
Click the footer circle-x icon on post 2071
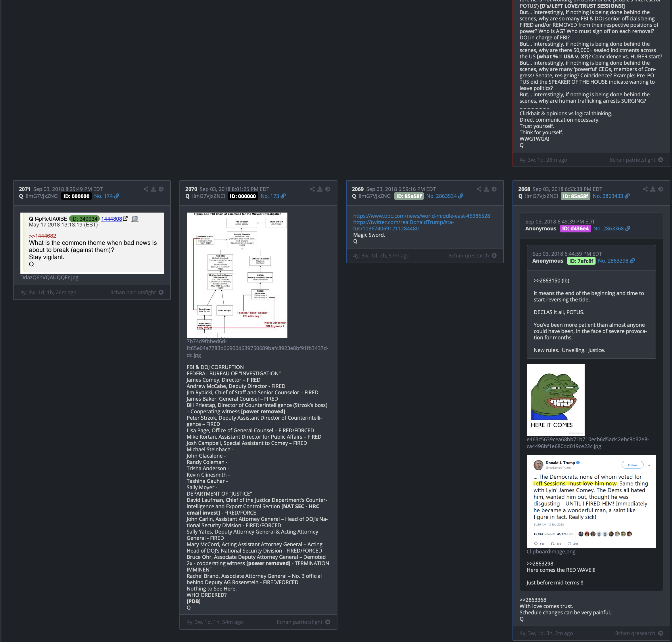(x=161, y=292)
